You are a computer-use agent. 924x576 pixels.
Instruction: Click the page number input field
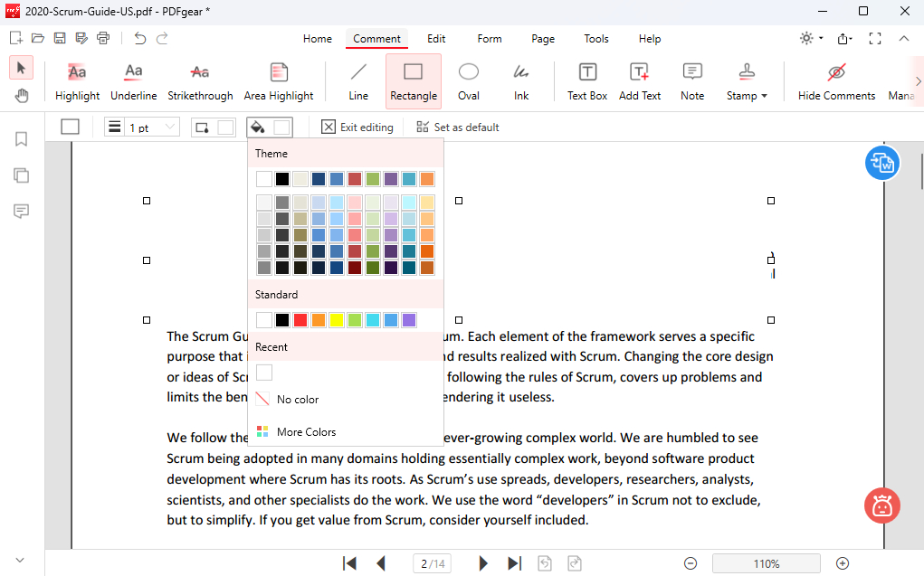tap(432, 563)
